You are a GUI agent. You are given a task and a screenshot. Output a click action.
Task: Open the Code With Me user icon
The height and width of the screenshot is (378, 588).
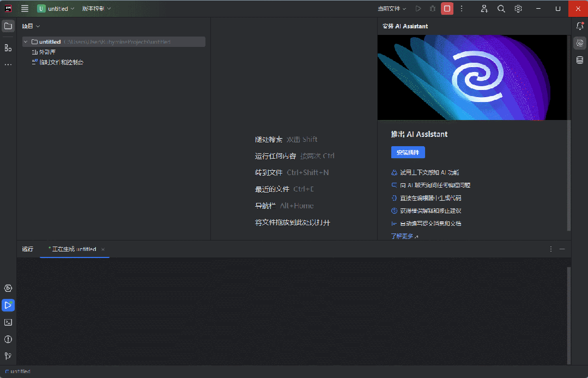[484, 9]
